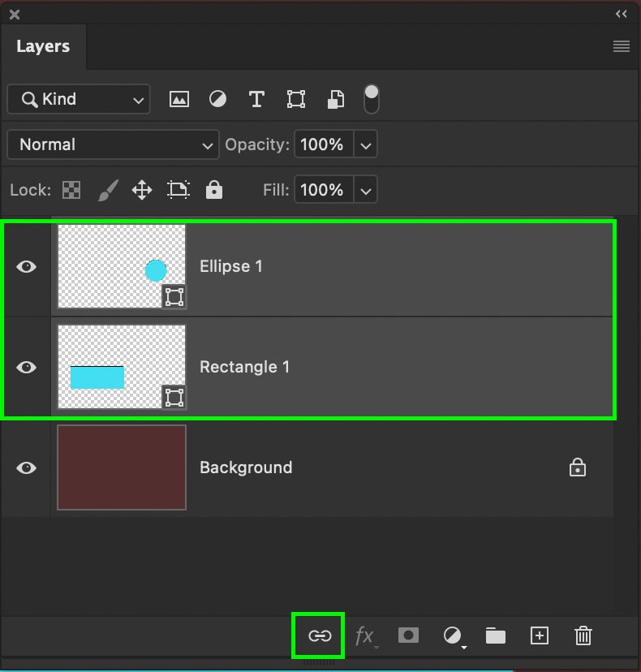Add a layer mask

[x=408, y=635]
